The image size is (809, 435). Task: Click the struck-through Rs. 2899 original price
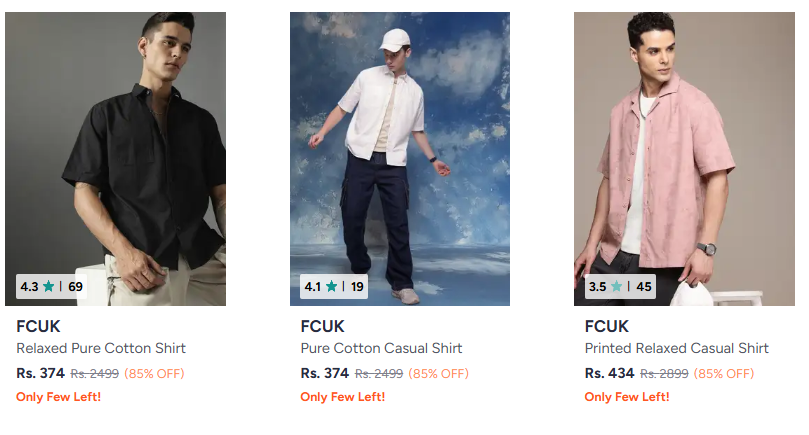tap(664, 374)
